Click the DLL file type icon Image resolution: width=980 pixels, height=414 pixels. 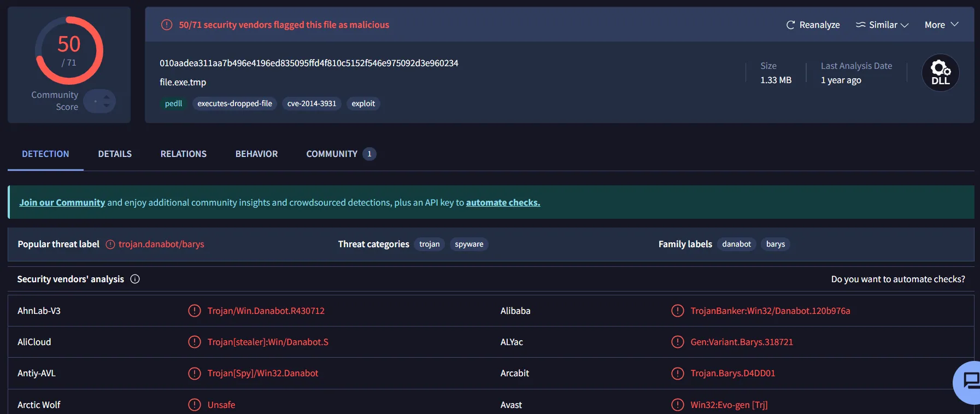[x=940, y=73]
